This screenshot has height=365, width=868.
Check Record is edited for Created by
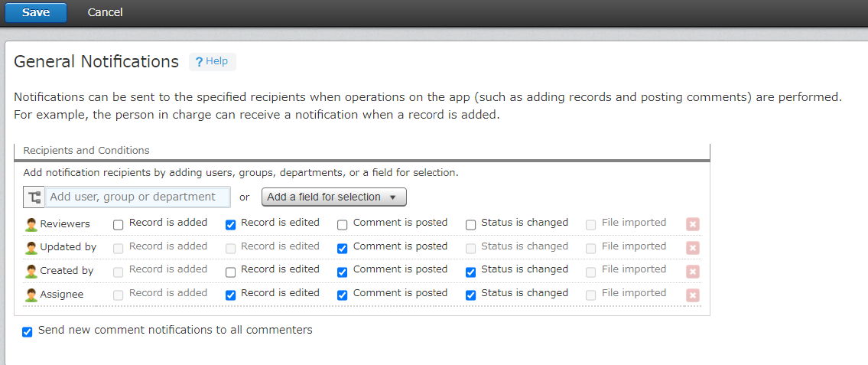pos(230,272)
